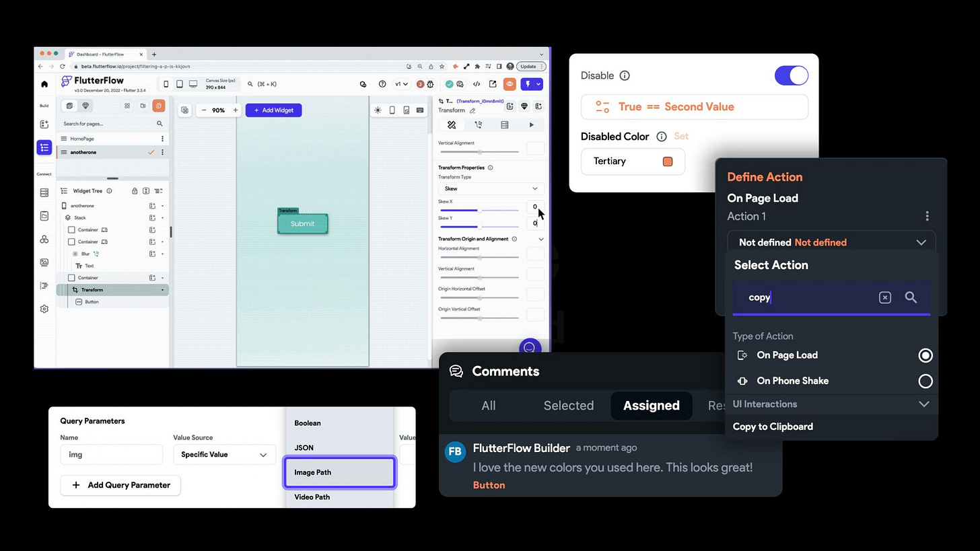
Task: Collapse Transform Origin and Alignment section
Action: pos(541,239)
